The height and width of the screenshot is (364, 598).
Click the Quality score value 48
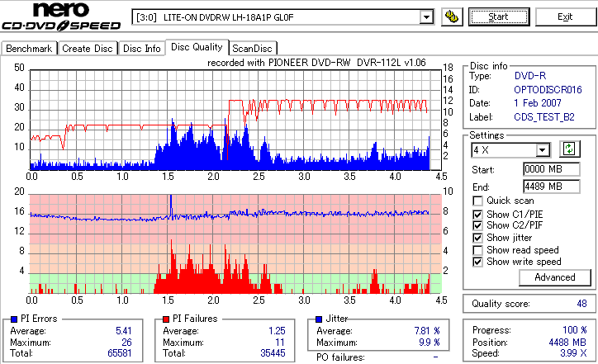point(581,304)
